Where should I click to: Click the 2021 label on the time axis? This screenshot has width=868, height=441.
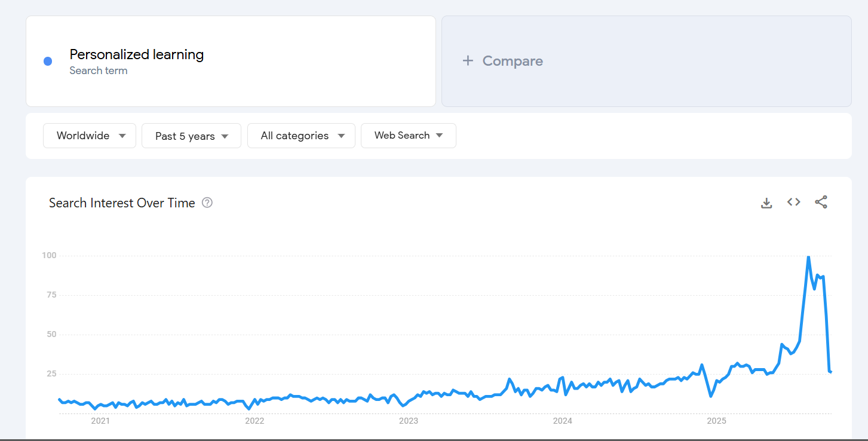click(100, 421)
